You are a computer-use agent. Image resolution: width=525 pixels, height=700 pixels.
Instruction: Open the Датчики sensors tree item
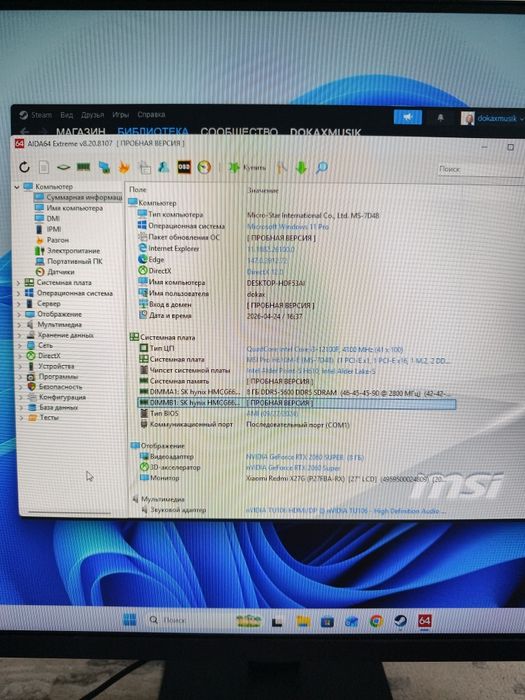pos(55,272)
